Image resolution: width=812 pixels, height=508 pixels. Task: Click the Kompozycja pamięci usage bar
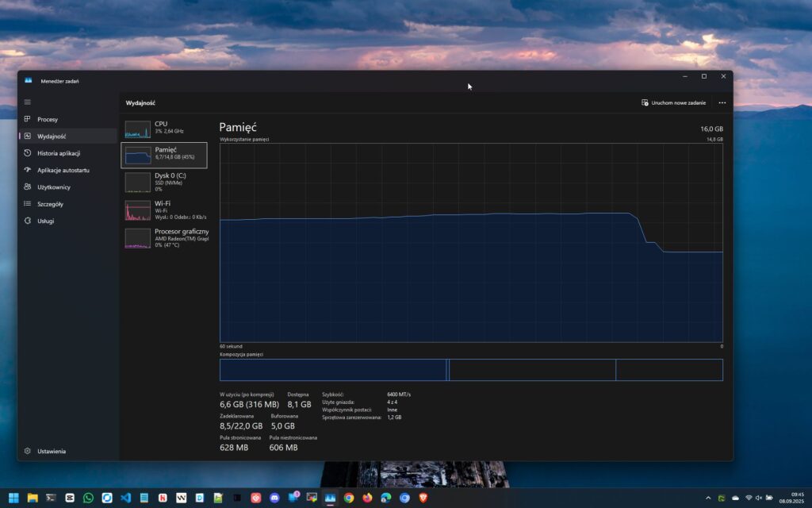click(471, 370)
